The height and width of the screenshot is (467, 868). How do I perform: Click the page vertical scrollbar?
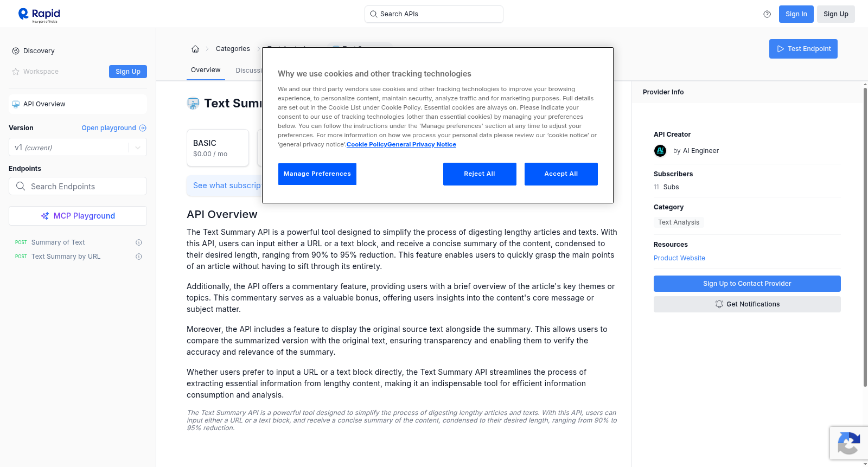(x=865, y=236)
